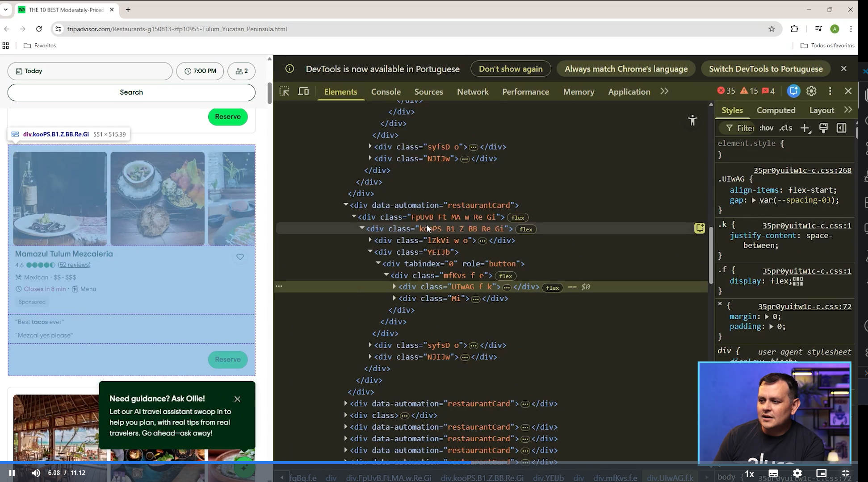
Task: Toggle computed styles sidebar icon
Action: click(842, 129)
